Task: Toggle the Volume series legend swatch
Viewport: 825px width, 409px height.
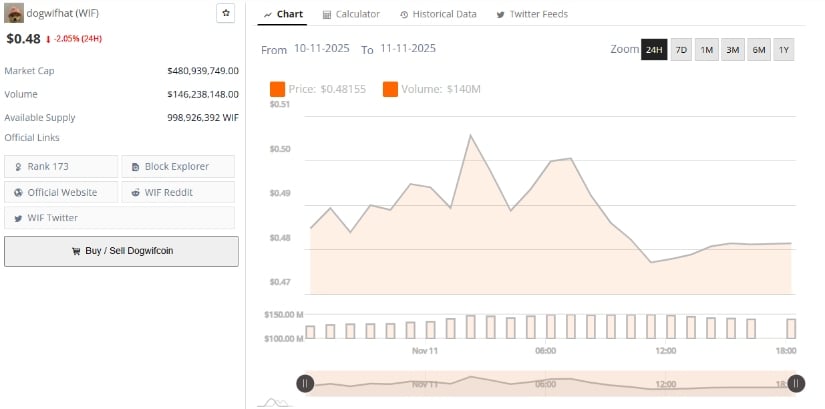Action: click(390, 90)
